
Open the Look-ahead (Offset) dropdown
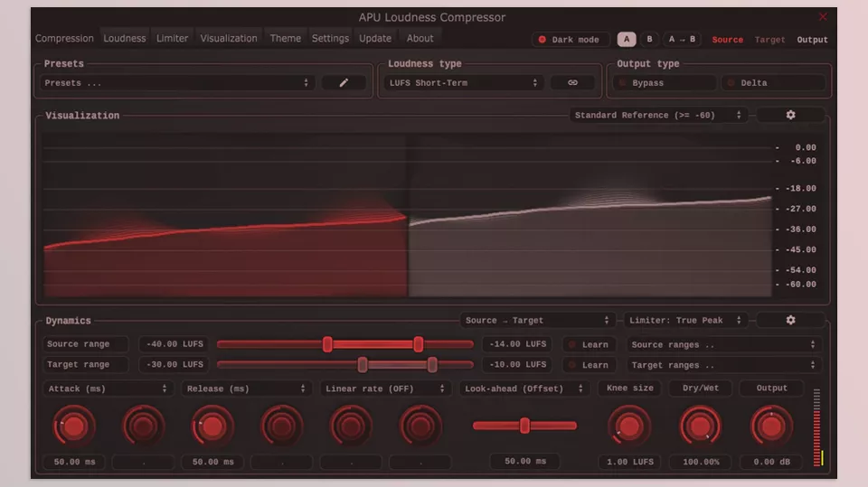(524, 389)
